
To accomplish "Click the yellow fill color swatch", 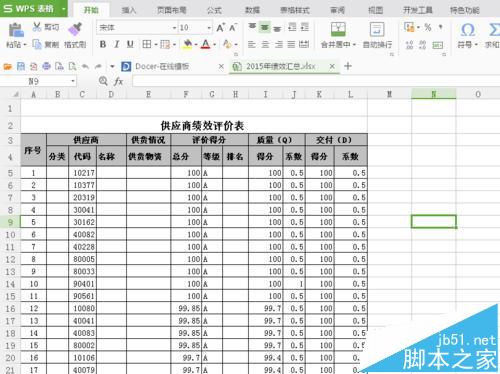I will coord(188,44).
